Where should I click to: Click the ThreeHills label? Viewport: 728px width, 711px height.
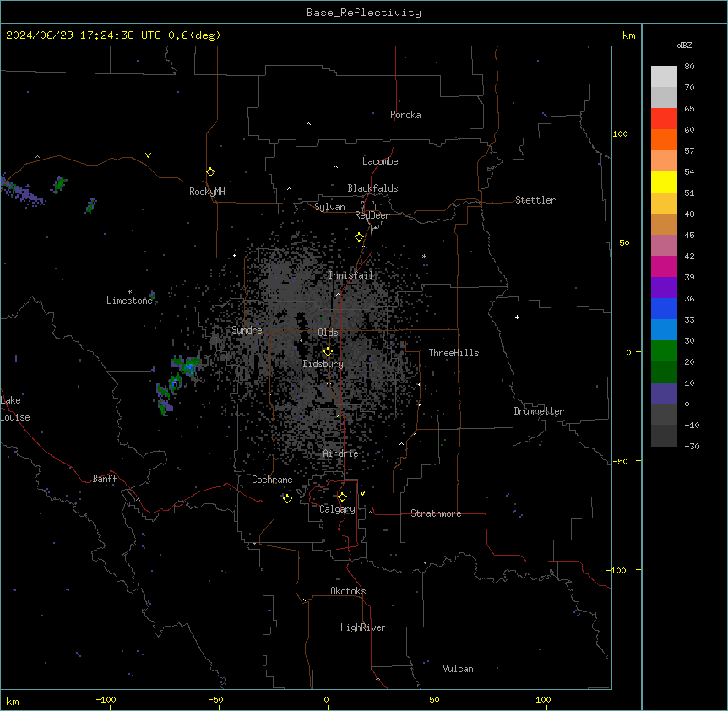pos(454,353)
